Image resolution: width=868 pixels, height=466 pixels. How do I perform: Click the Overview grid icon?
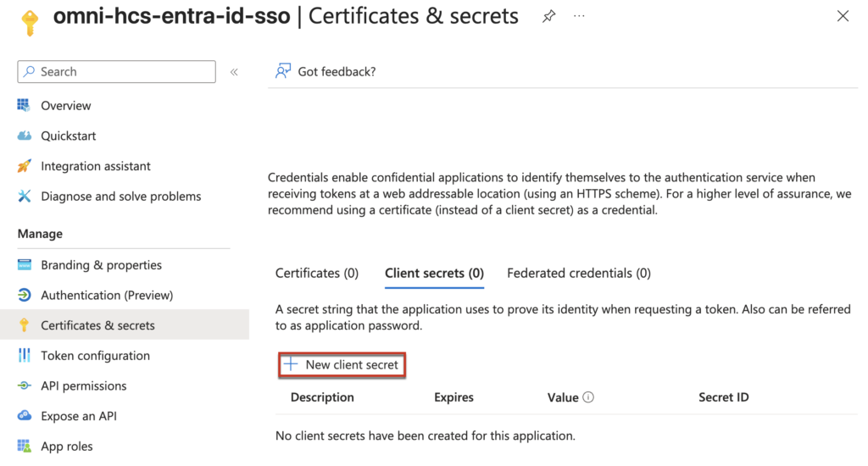pyautogui.click(x=24, y=106)
